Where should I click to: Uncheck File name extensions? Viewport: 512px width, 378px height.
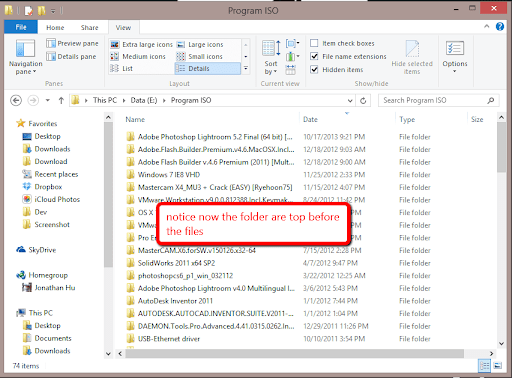(314, 56)
